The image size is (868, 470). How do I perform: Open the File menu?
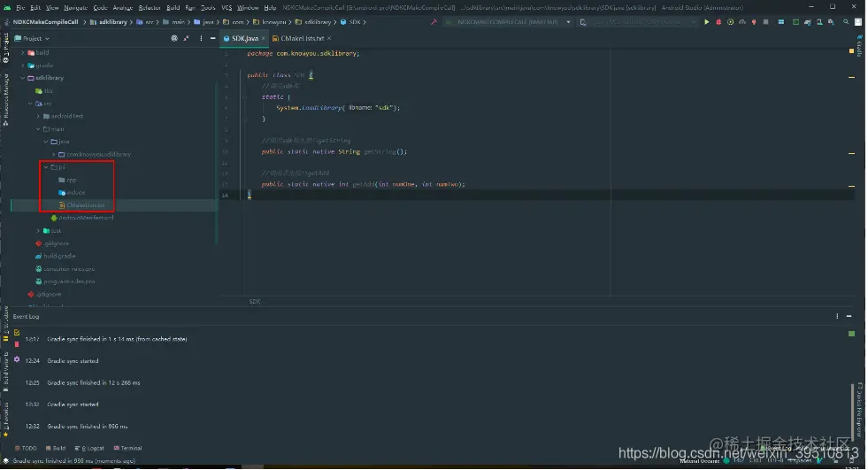20,8
